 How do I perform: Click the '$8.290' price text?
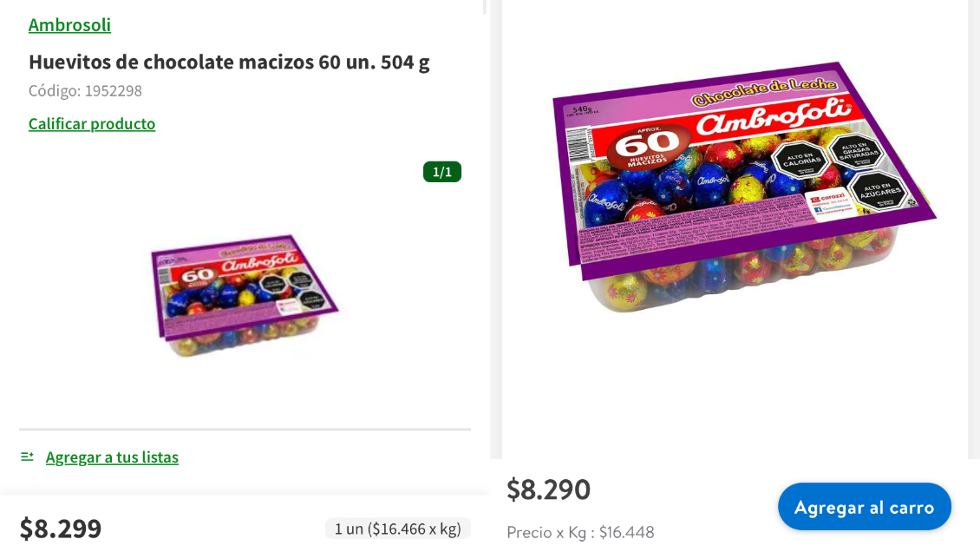[x=547, y=490]
